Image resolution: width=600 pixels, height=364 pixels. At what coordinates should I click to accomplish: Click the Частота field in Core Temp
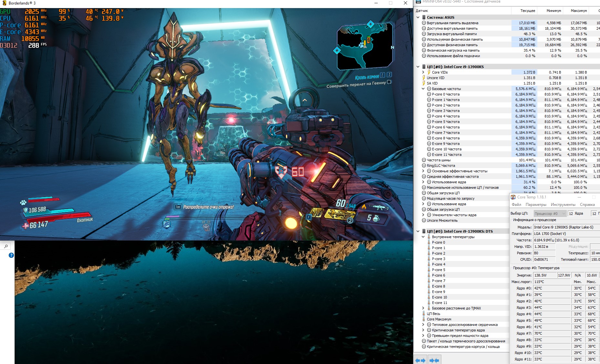[x=566, y=240]
